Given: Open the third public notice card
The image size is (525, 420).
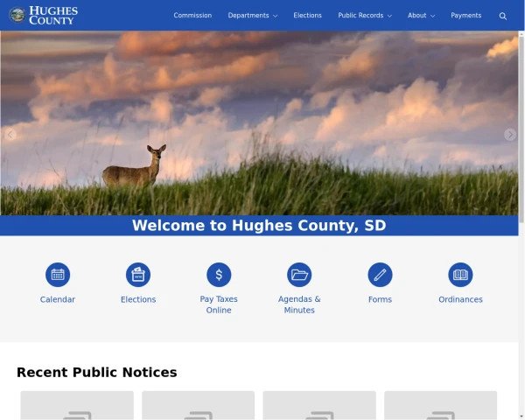Looking at the screenshot, I should tap(319, 405).
